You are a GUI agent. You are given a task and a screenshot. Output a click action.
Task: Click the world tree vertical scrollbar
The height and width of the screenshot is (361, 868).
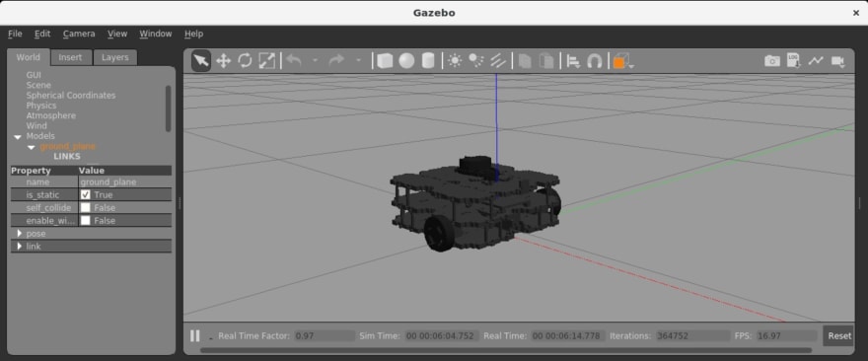(x=169, y=108)
